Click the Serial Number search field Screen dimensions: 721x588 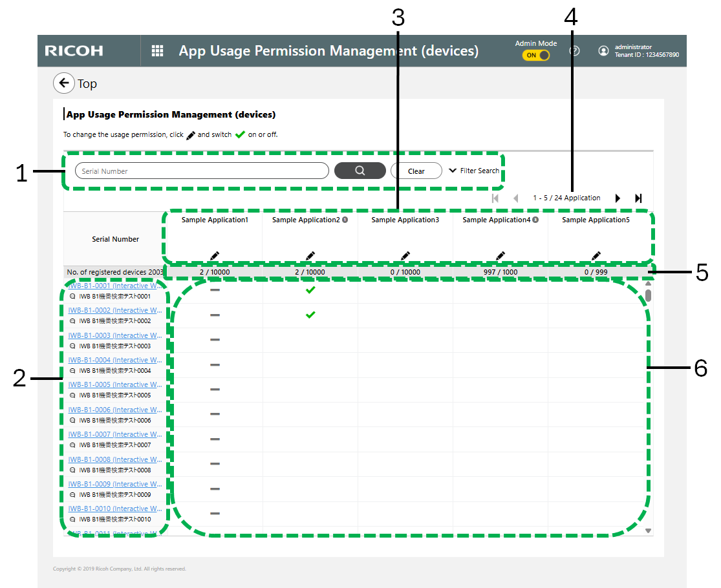click(202, 171)
